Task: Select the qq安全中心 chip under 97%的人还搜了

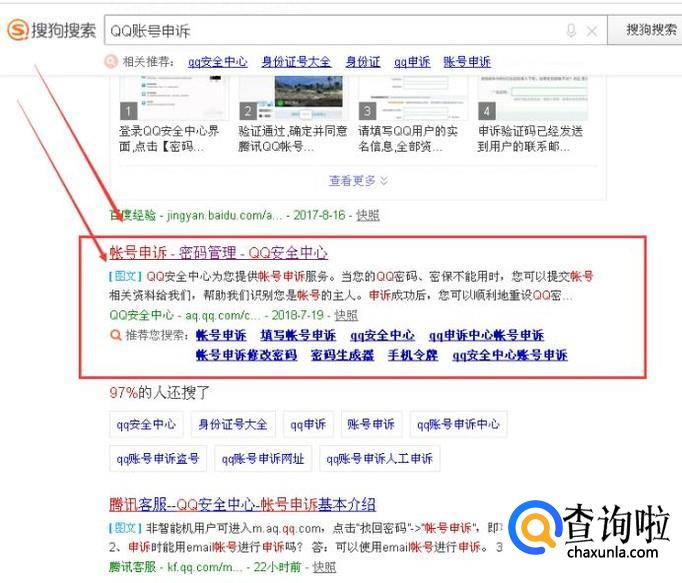Action: click(x=146, y=424)
